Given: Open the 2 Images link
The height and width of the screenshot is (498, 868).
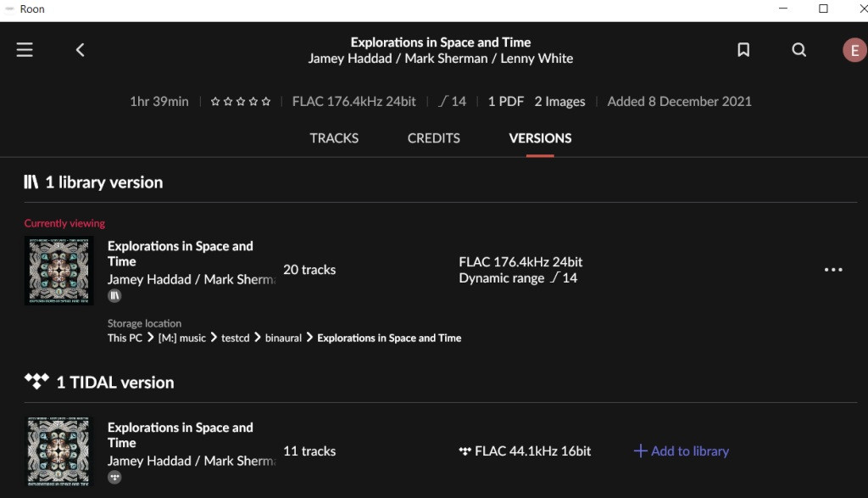Looking at the screenshot, I should coord(559,102).
